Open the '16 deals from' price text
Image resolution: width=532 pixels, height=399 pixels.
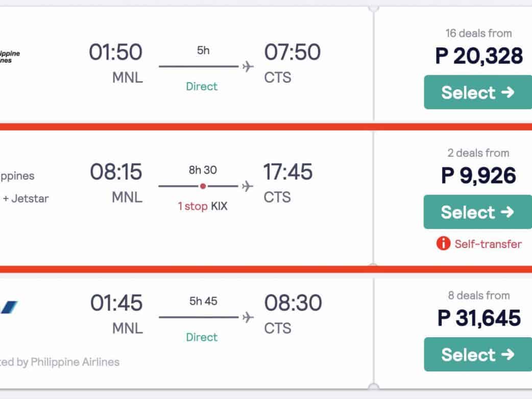(478, 33)
